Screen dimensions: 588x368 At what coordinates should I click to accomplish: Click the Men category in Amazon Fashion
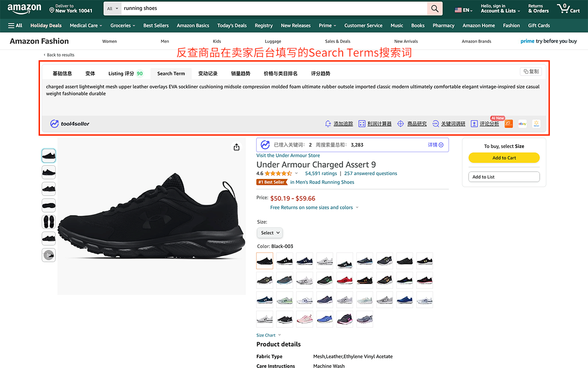(165, 41)
